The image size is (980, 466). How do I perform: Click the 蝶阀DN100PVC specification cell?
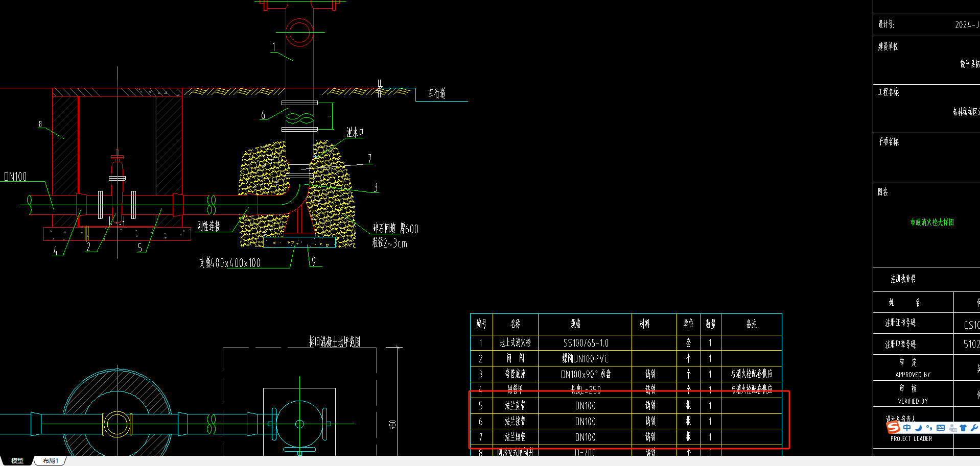(x=586, y=359)
